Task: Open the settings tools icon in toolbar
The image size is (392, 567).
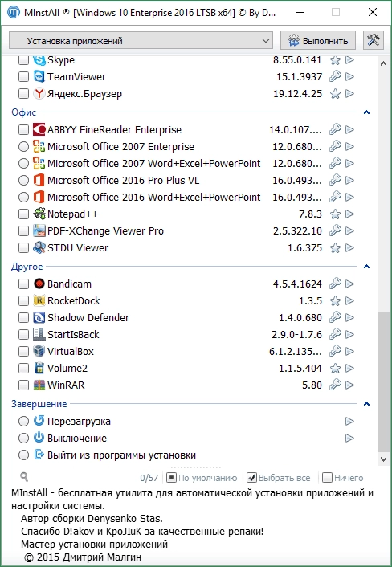Action: tap(374, 40)
